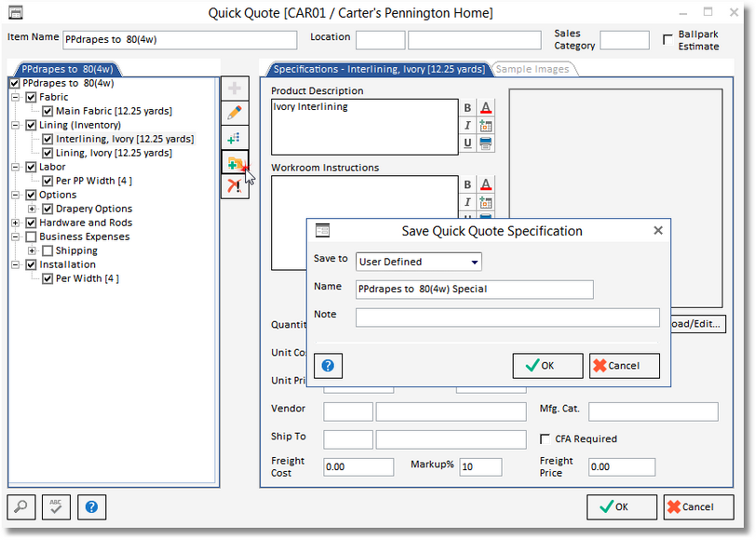Image resolution: width=756 pixels, height=540 pixels.
Task: Check the Business Expenses checkbox
Action: (x=32, y=237)
